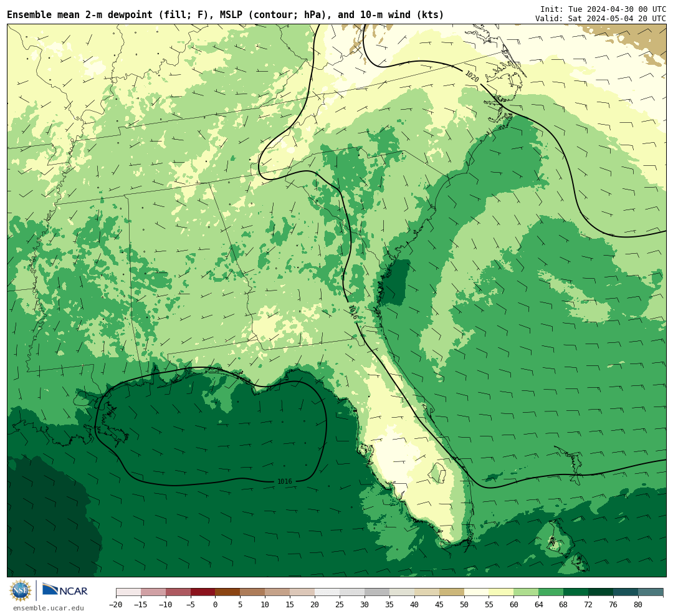Click the rotated 1016 contour label over Georgia
This screenshot has height=616, width=673.
tap(353, 313)
